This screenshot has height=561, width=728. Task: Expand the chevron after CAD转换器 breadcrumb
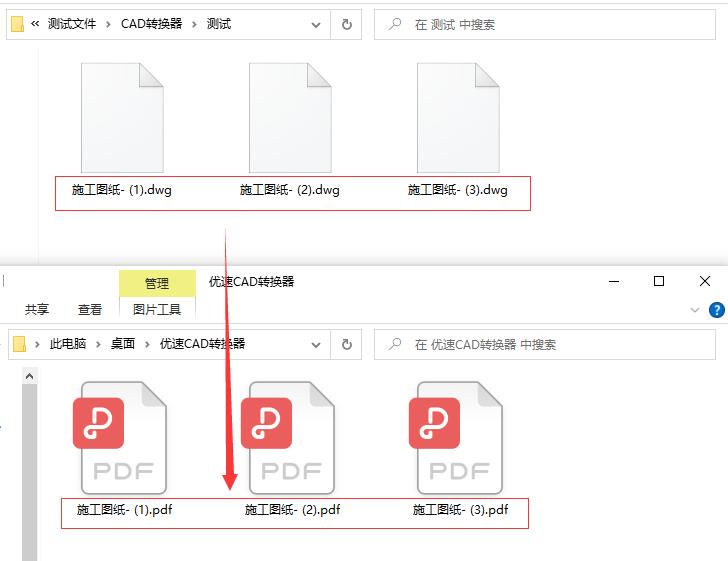point(194,24)
